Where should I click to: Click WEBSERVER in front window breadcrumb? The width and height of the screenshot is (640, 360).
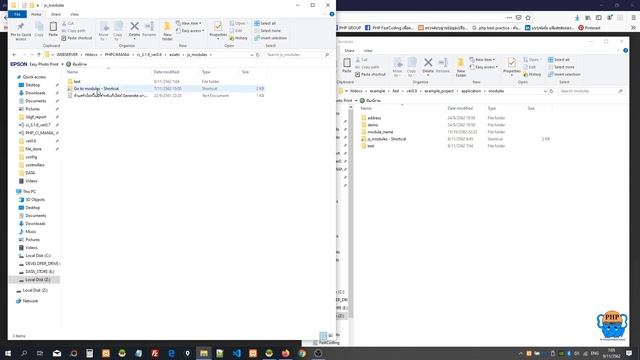67,55
